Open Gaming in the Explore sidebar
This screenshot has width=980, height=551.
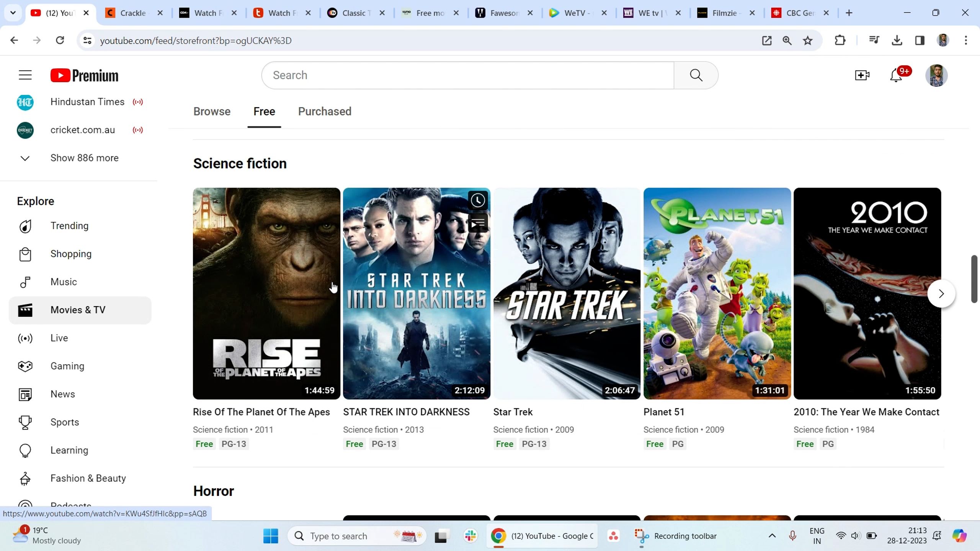[x=67, y=366]
